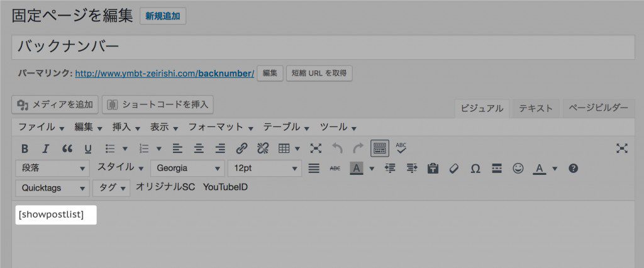
Task: Apply bold formatting with the B icon
Action: coord(25,148)
